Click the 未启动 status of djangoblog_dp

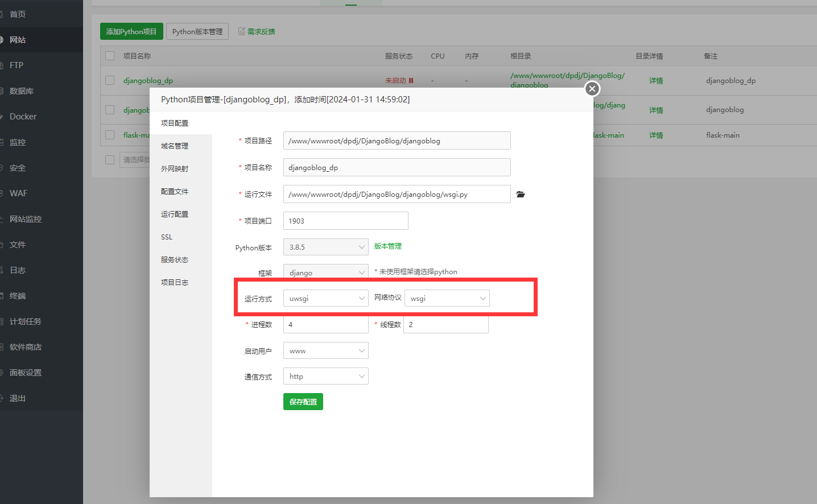[395, 81]
